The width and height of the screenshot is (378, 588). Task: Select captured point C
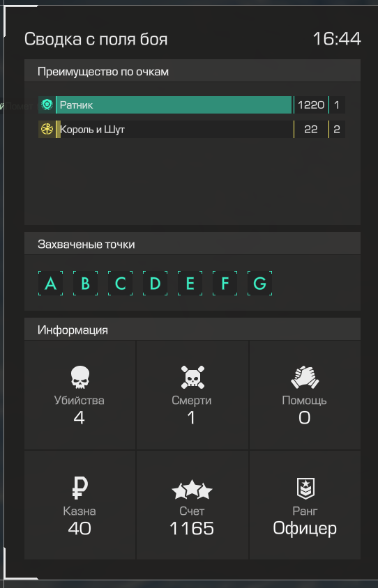coord(120,283)
